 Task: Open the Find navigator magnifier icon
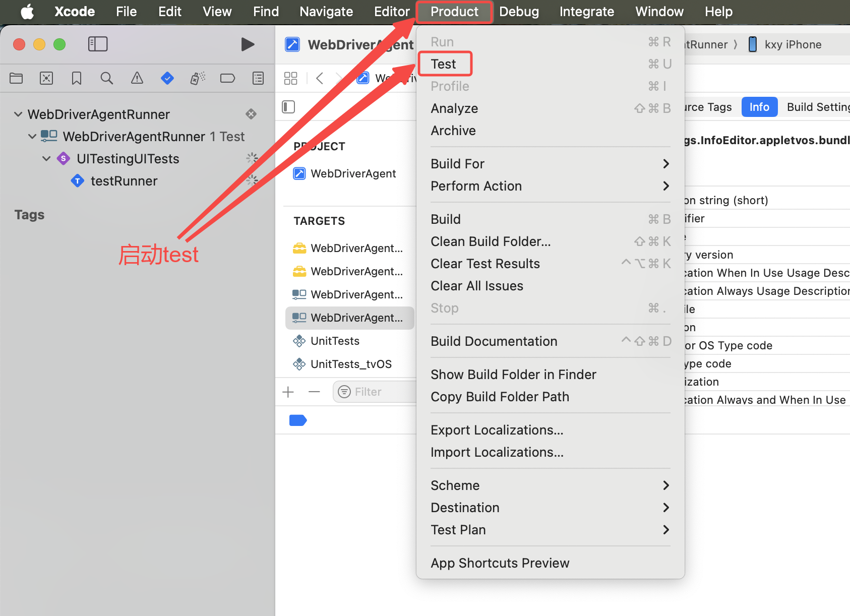pyautogui.click(x=107, y=78)
